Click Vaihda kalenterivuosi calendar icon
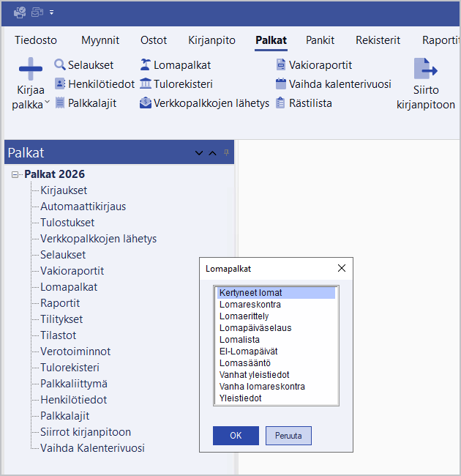This screenshot has height=476, width=461. click(280, 84)
